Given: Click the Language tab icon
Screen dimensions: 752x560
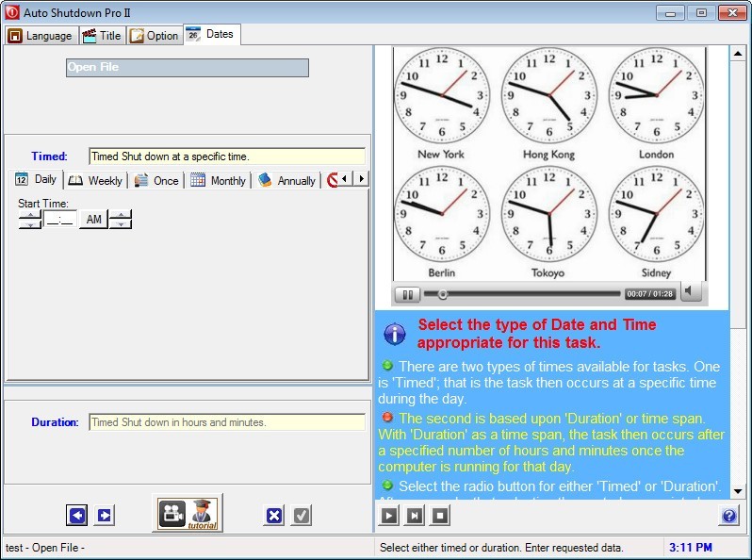Looking at the screenshot, I should (15, 36).
